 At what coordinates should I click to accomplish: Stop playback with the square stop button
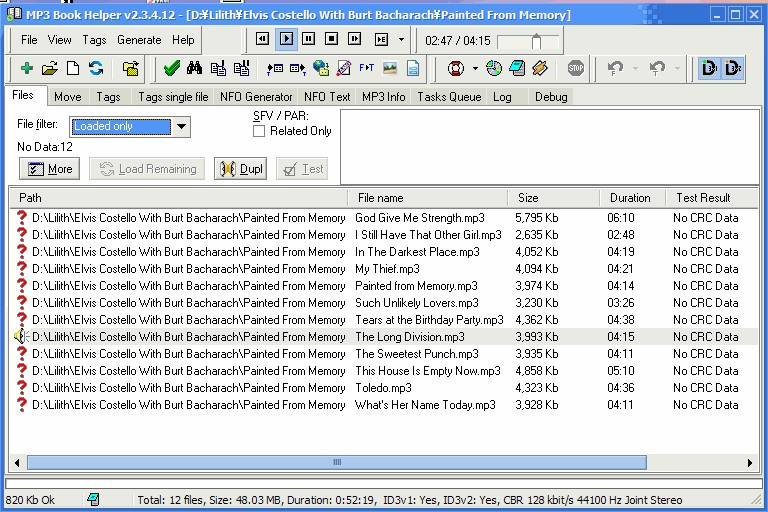(332, 39)
